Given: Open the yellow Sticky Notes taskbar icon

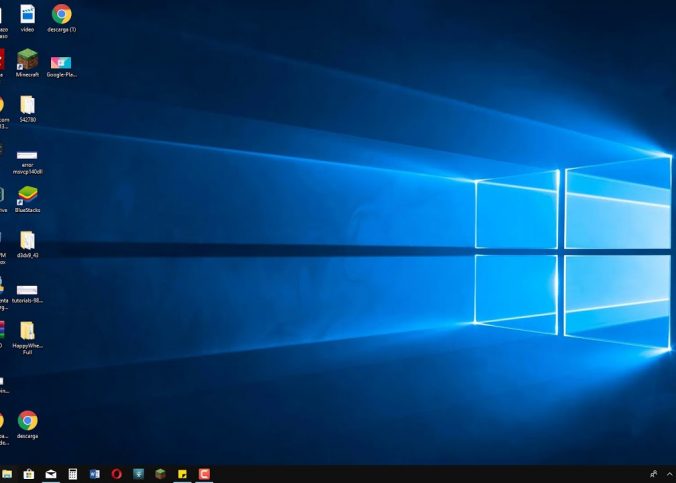Looking at the screenshot, I should coord(182,474).
